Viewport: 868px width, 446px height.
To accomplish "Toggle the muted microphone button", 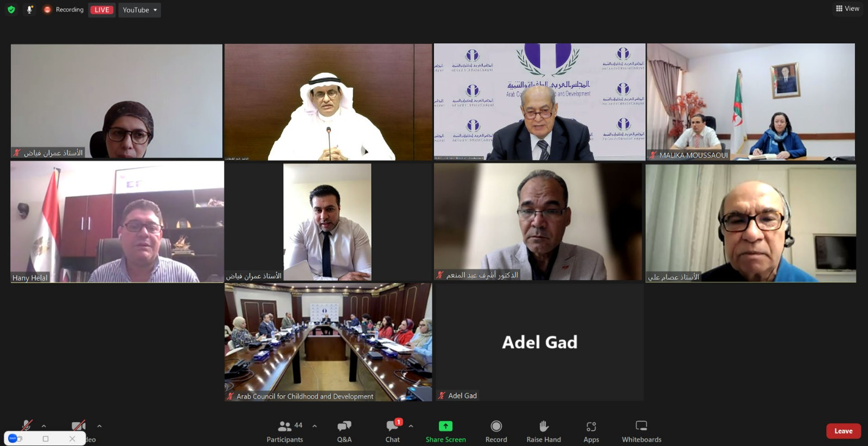I will 26,426.
